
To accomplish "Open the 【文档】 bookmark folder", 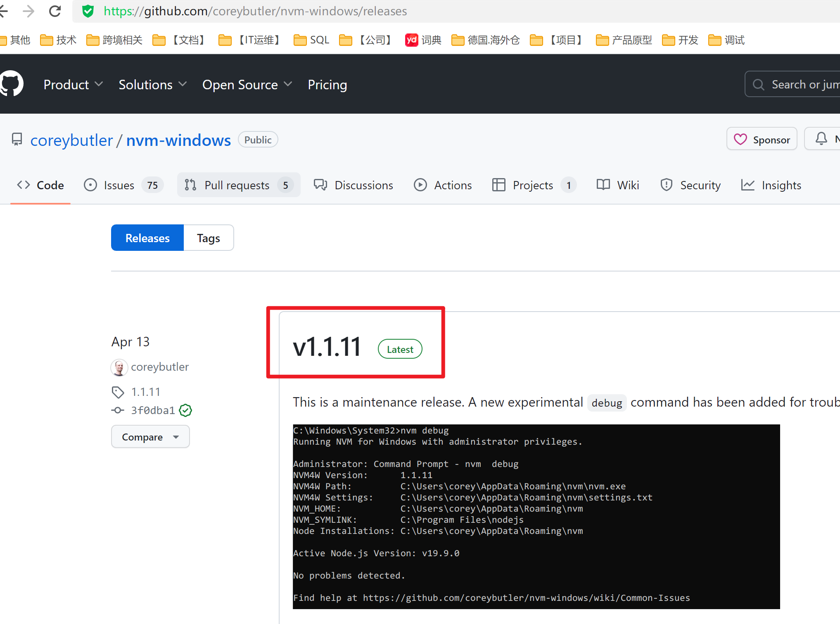I will coord(180,40).
